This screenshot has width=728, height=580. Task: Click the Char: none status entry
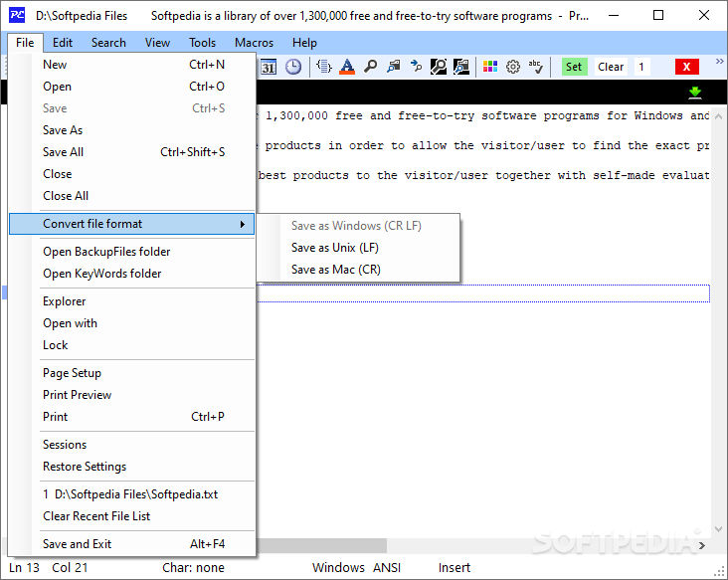pos(193,567)
